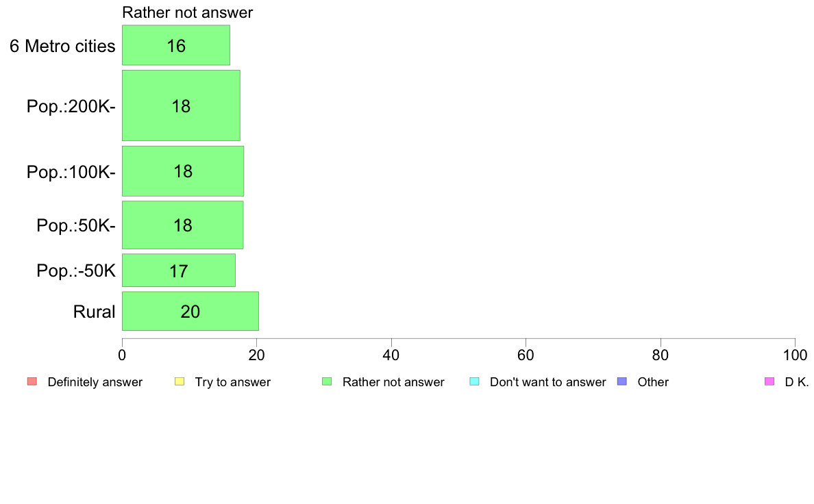Screen dimensions: 814x504
Task: Click the green Rather not answer swatch
Action: 327,381
